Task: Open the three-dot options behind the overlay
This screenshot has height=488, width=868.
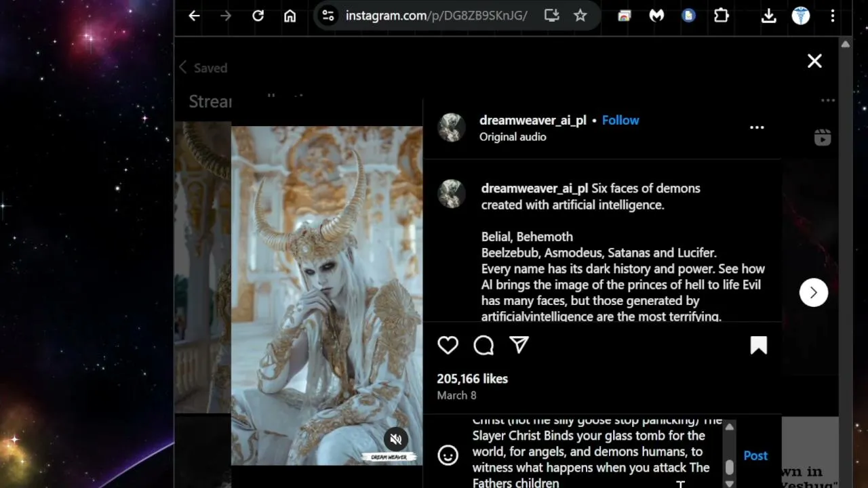Action: point(828,100)
